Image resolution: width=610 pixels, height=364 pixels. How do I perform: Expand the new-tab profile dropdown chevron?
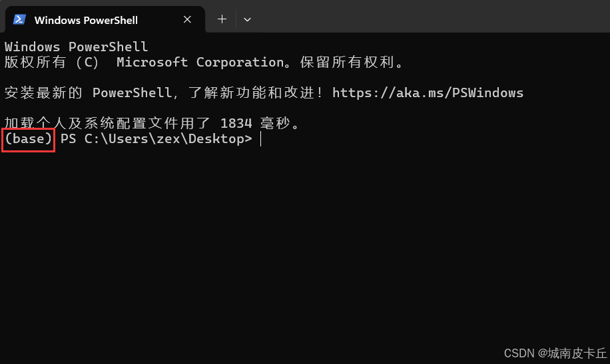247,19
